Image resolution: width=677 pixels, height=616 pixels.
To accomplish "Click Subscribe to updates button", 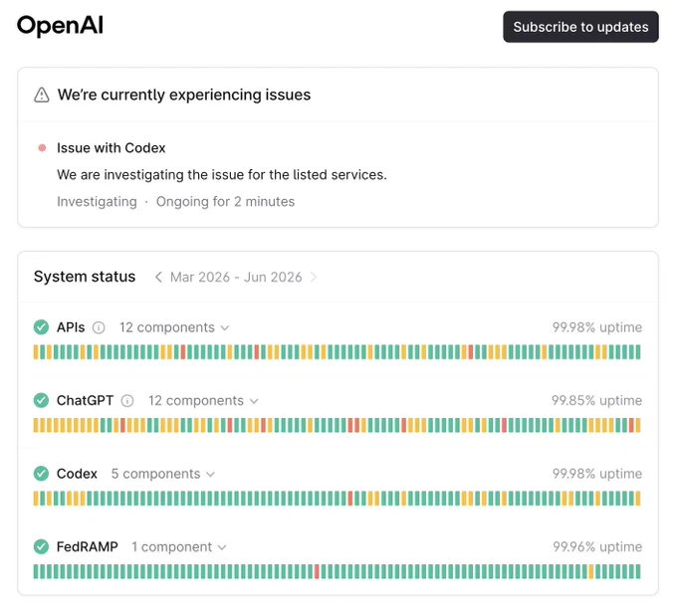I will (x=580, y=27).
